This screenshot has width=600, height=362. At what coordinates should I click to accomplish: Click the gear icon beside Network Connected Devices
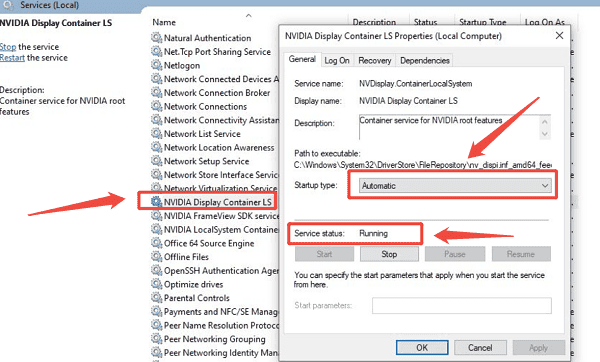156,79
